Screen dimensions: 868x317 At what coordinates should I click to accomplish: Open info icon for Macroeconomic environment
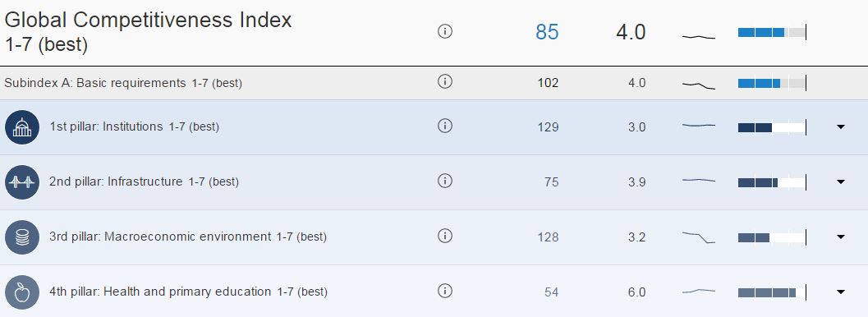(445, 237)
